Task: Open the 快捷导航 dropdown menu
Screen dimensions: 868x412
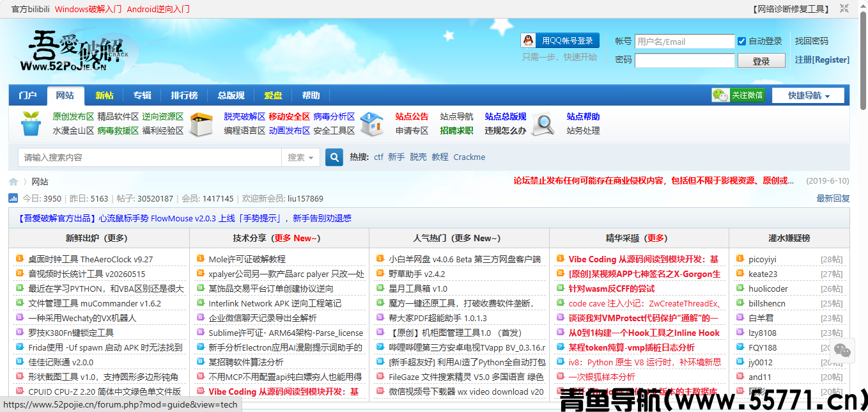Action: [x=808, y=95]
